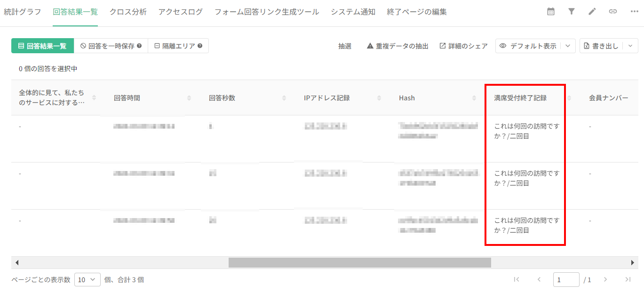This screenshot has height=293, width=644.
Task: Click the scrollbar left arrow
Action: (x=16, y=262)
